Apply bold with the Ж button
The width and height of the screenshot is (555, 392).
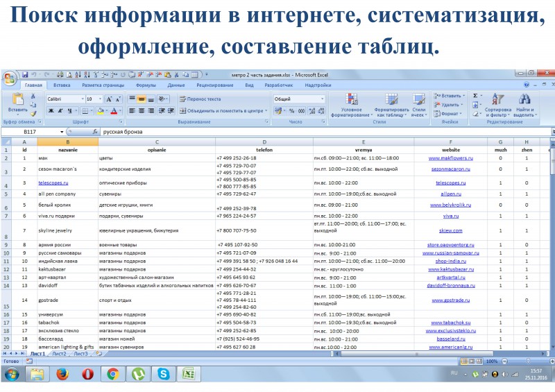click(51, 111)
